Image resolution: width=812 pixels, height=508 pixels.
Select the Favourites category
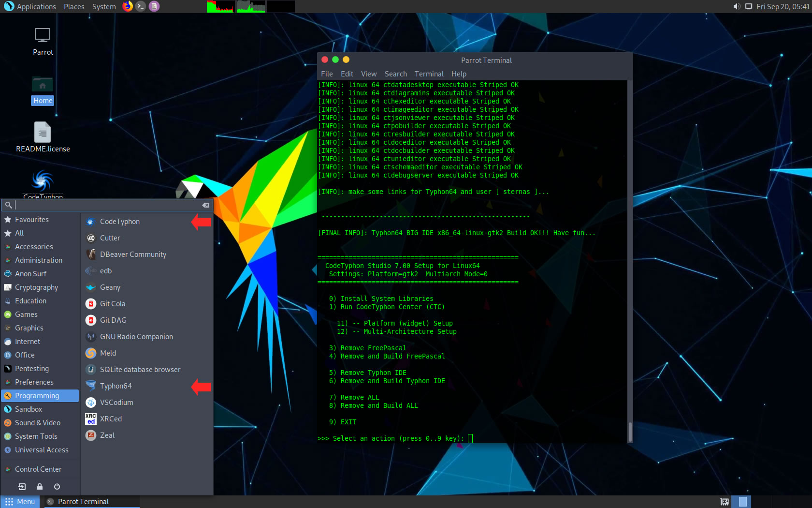(40, 220)
